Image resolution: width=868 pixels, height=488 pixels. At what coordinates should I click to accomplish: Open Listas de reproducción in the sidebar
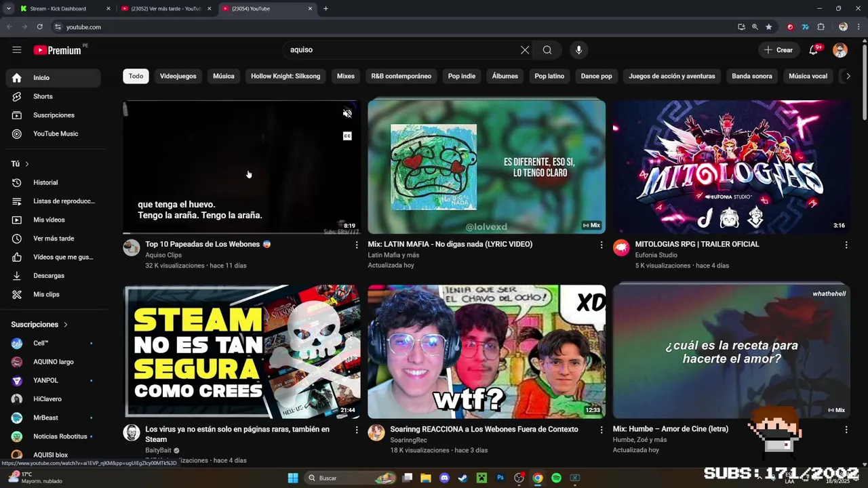pyautogui.click(x=53, y=201)
